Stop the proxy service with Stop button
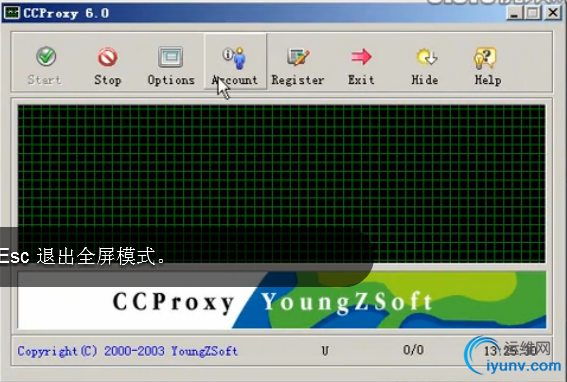The height and width of the screenshot is (382, 567). (x=107, y=66)
